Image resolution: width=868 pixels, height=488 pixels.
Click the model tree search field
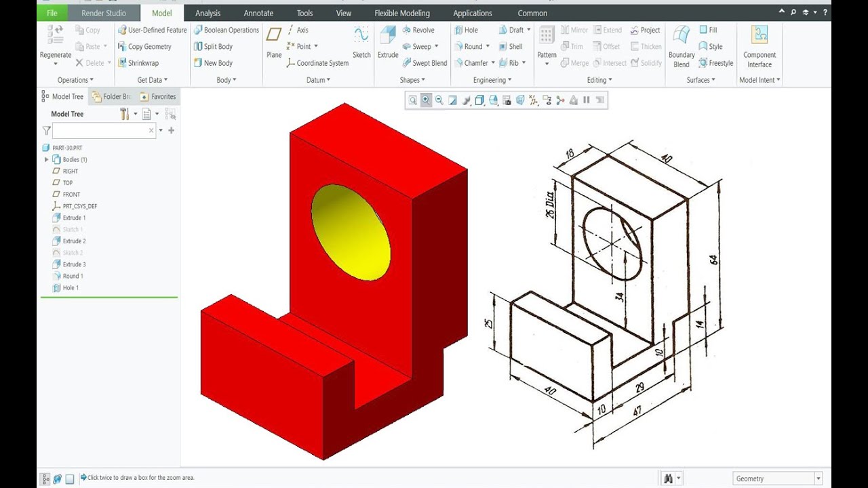point(104,130)
